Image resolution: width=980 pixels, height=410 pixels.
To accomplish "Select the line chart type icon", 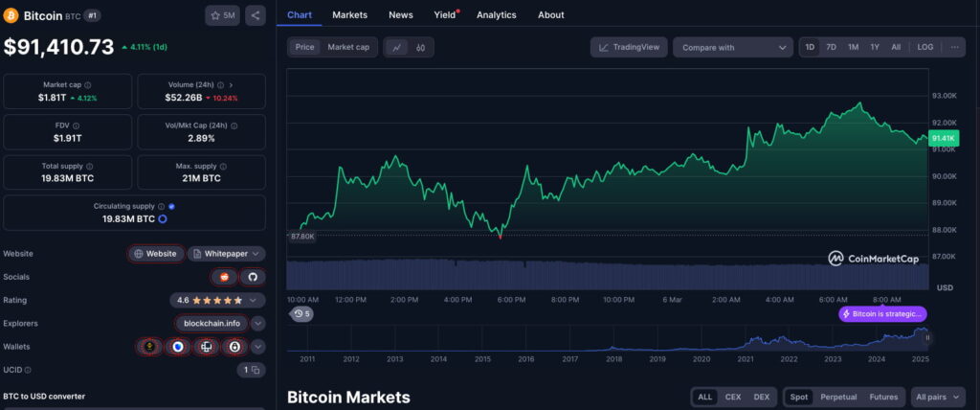I will tap(396, 48).
